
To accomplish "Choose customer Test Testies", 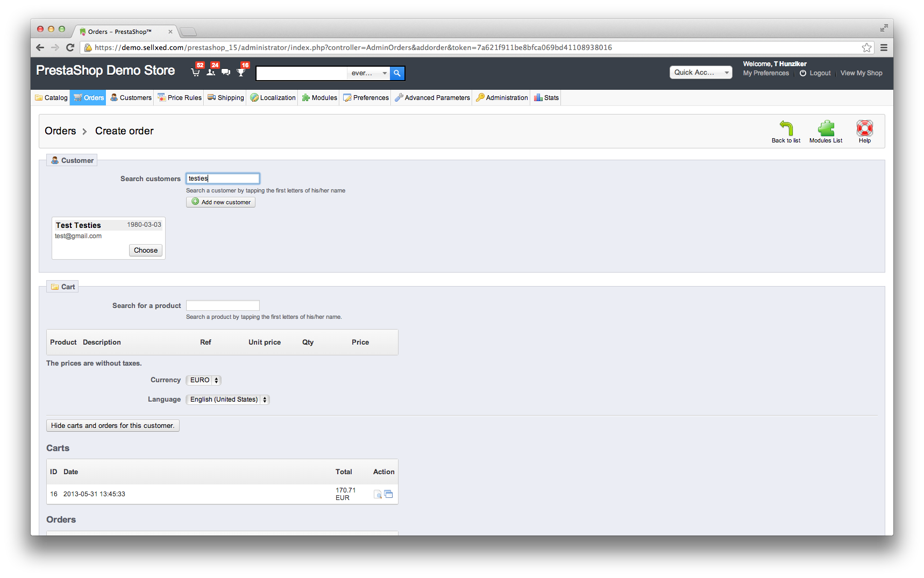I will [146, 251].
